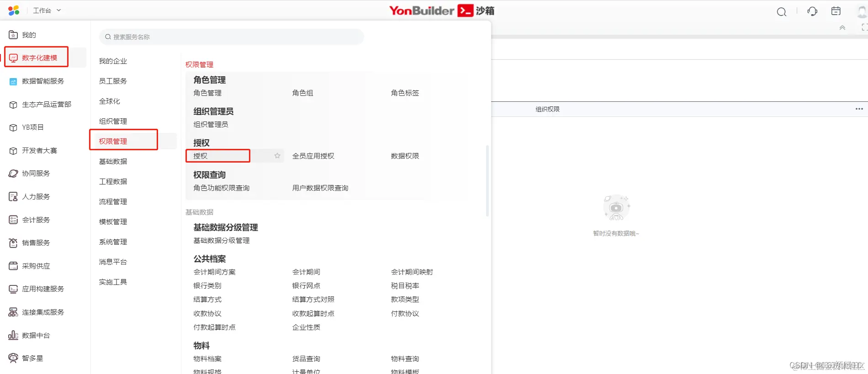Collapse header using double-chevron up icon
This screenshot has width=868, height=374.
842,28
